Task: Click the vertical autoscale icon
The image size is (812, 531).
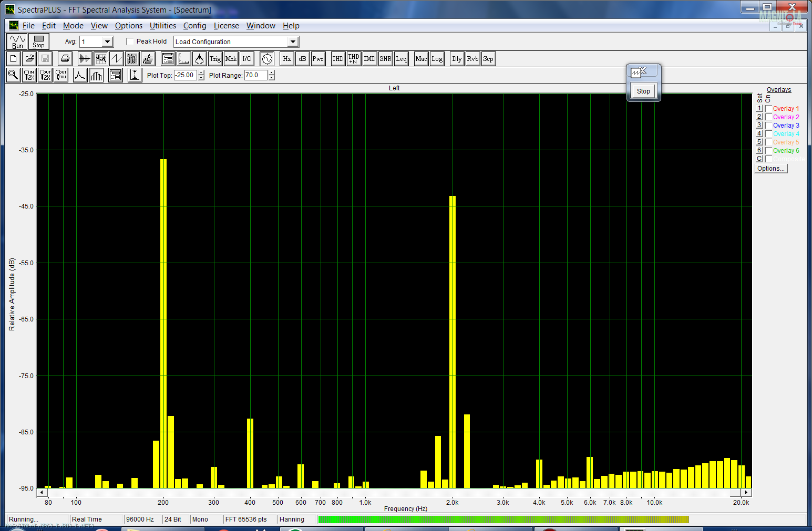Action: point(135,75)
